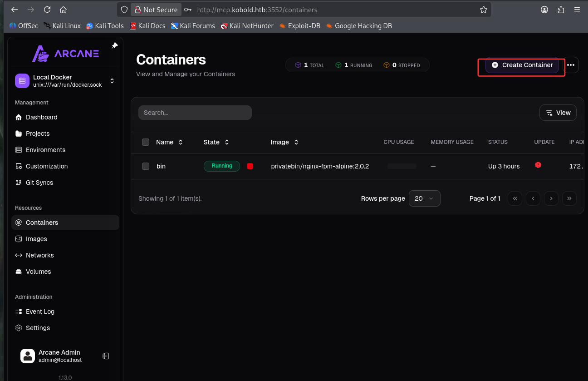
Task: Reload the page in the browser toolbar
Action: coord(47,10)
